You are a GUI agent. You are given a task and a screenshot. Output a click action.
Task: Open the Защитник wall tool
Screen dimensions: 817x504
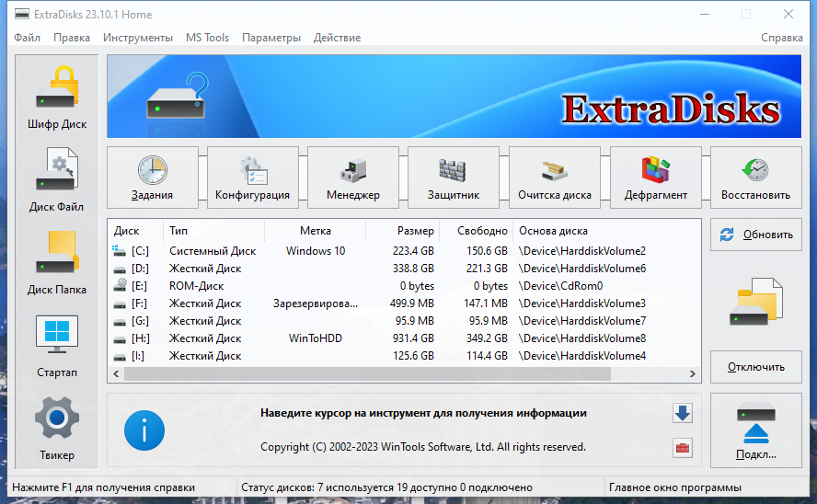(x=454, y=178)
